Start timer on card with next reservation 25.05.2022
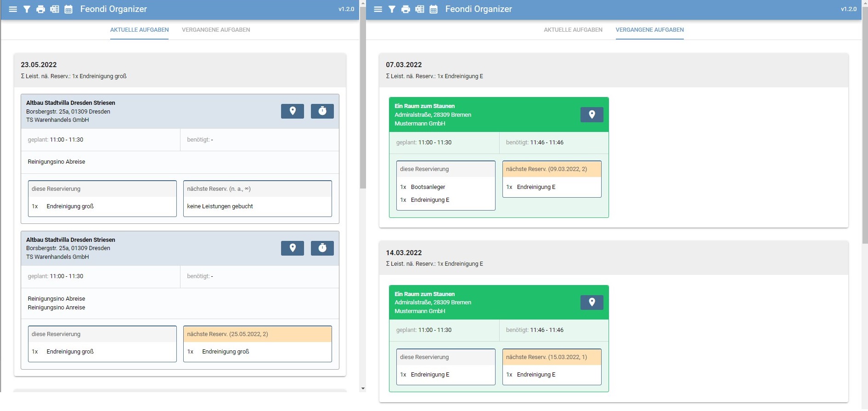 point(322,248)
